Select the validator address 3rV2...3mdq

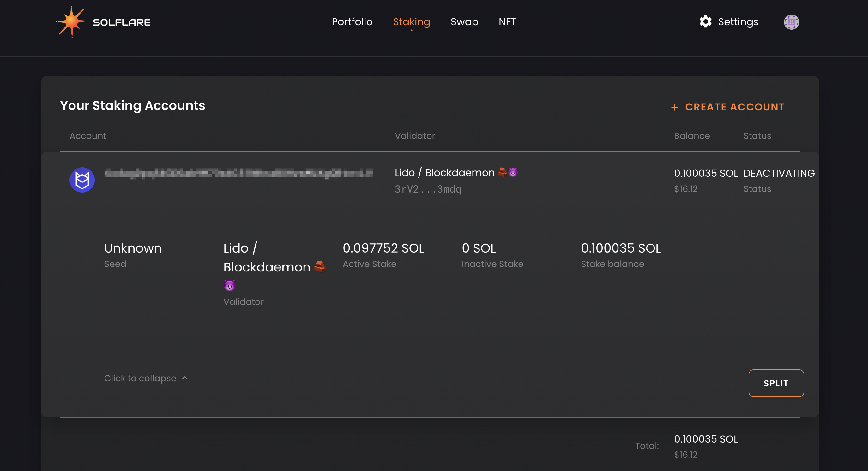tap(428, 189)
